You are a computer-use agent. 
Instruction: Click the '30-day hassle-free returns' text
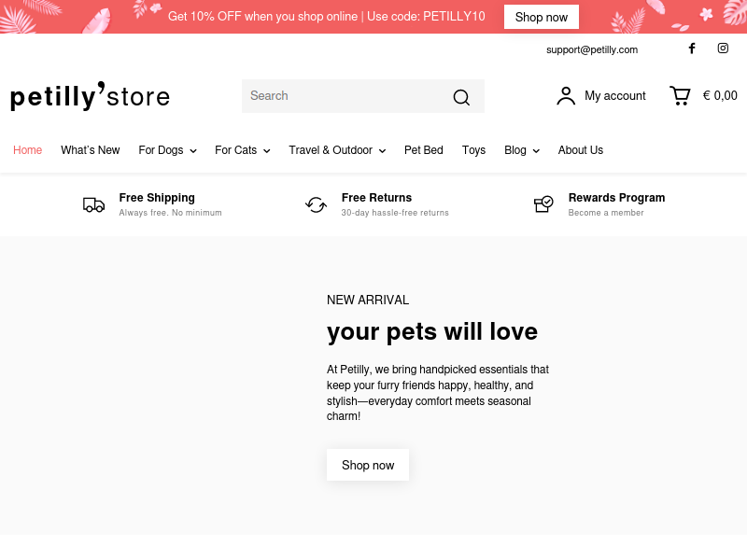coord(395,213)
